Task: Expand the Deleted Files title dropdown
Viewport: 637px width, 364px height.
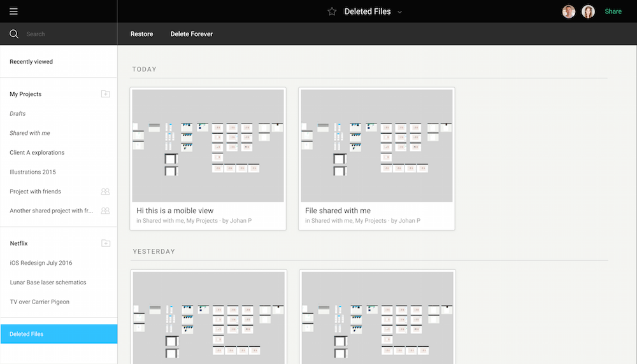Action: [400, 12]
